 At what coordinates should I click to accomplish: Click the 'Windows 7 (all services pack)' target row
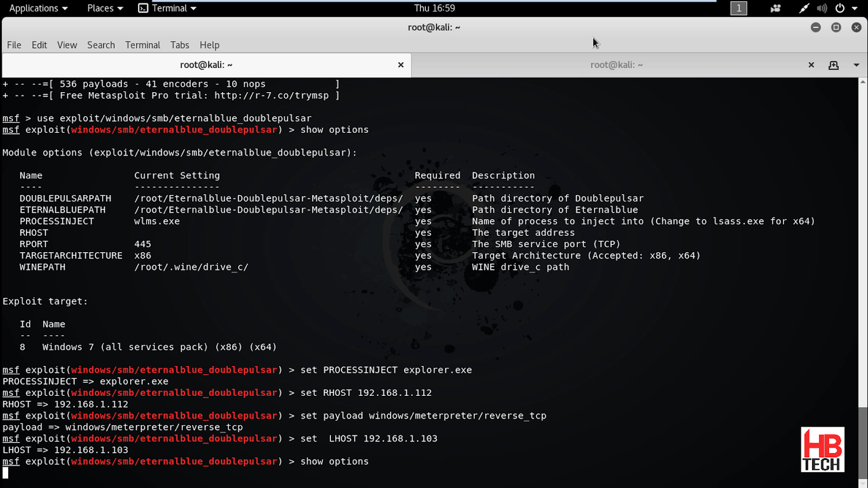click(x=148, y=347)
